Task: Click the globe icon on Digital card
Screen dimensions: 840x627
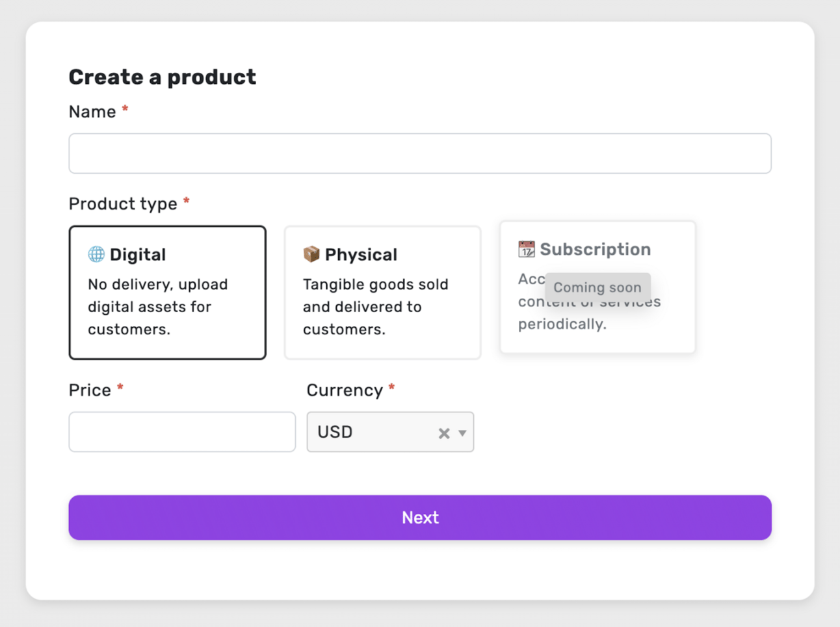Action: click(96, 254)
